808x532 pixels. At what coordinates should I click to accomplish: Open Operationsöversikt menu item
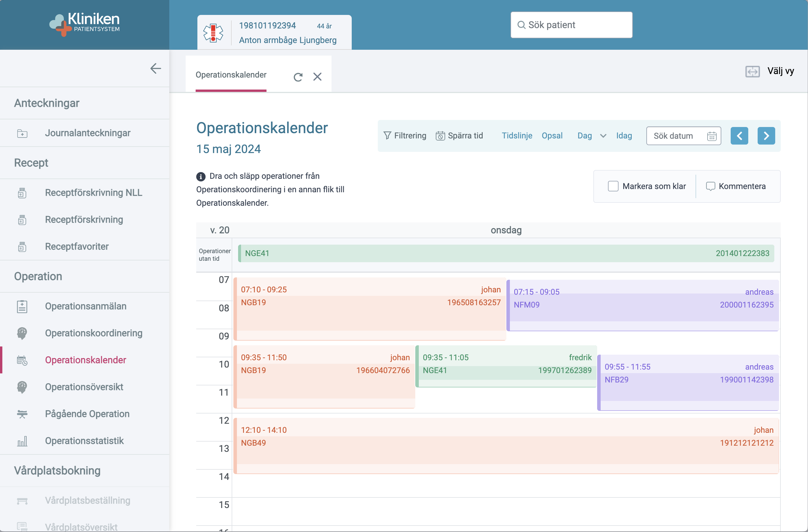[x=85, y=387]
